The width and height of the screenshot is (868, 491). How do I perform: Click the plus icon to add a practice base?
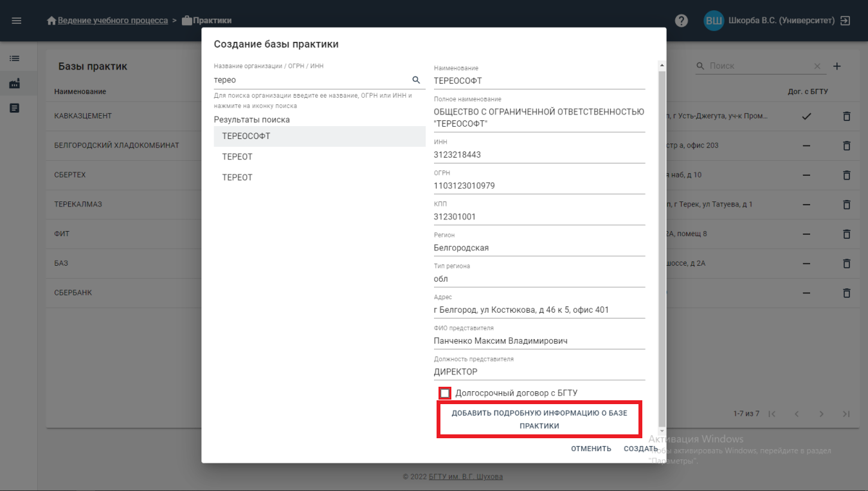coord(836,66)
